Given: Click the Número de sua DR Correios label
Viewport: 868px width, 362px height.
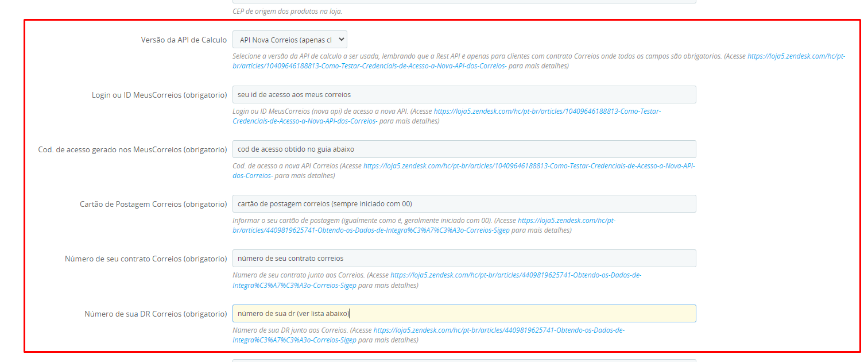Looking at the screenshot, I should point(156,314).
